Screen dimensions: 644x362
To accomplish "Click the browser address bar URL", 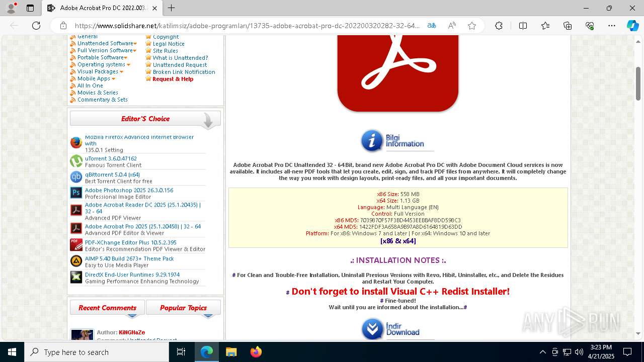I will [x=247, y=26].
